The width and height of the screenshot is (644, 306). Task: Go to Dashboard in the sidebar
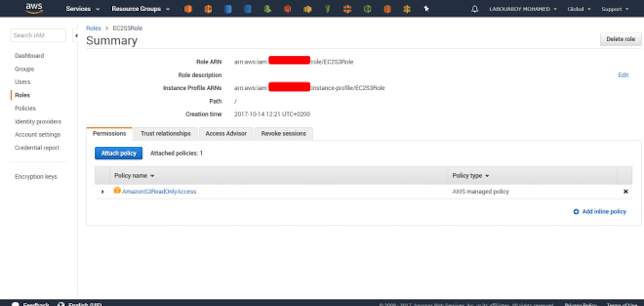pos(29,56)
